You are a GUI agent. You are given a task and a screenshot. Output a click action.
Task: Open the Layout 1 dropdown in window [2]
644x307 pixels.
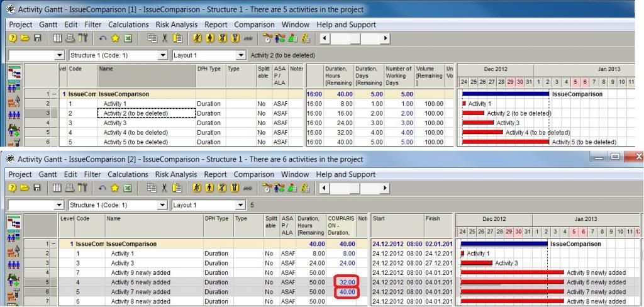pyautogui.click(x=240, y=204)
